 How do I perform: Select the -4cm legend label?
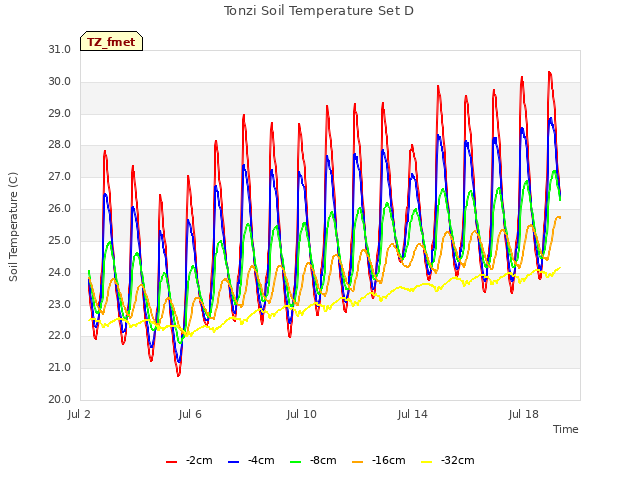(x=261, y=460)
